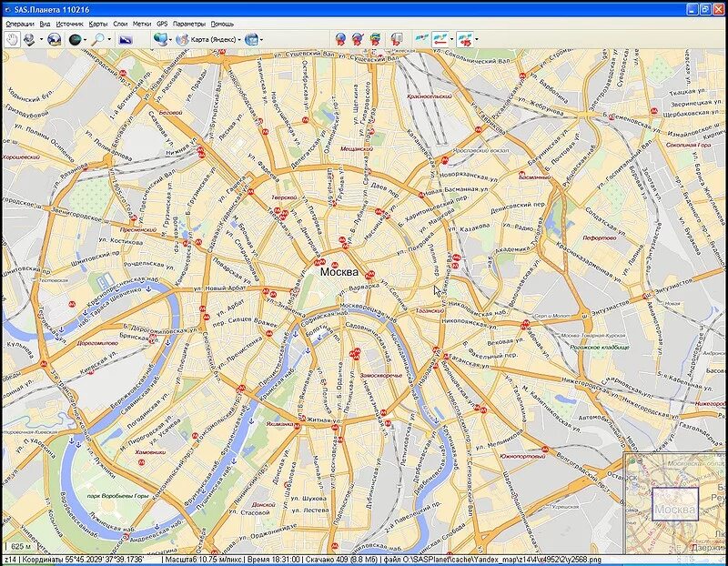This screenshot has height=566, width=728.
Task: Click the ул. Новый Арбат street label
Action: point(220,288)
